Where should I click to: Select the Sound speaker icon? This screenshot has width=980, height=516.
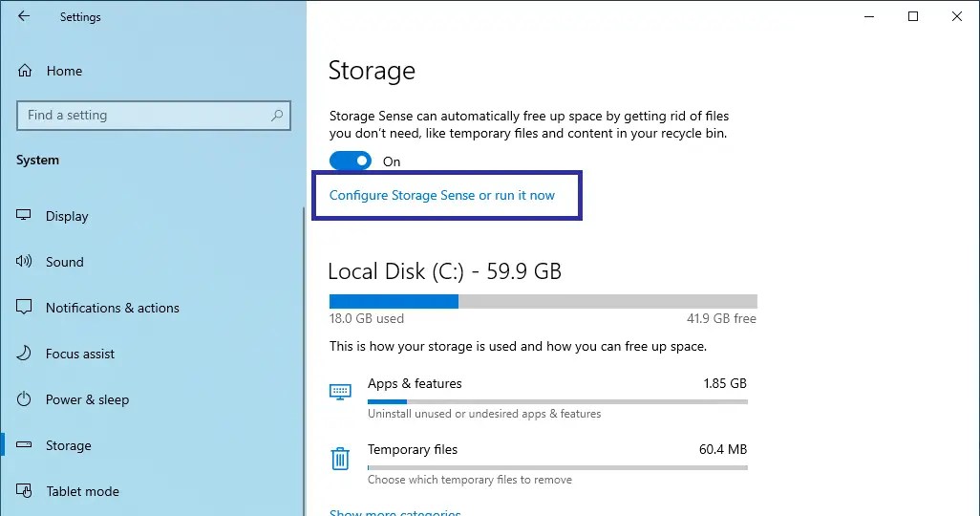(x=25, y=262)
